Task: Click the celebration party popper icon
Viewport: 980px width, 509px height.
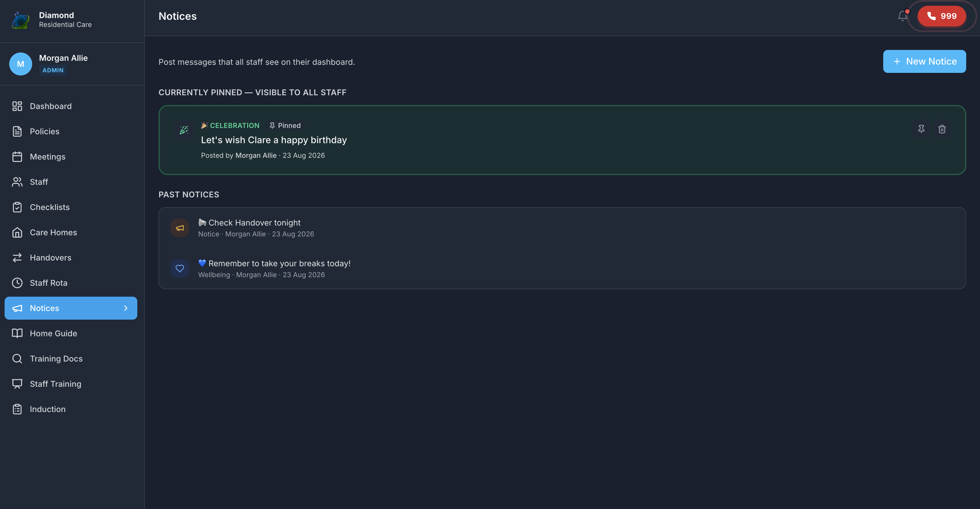Action: click(x=184, y=130)
